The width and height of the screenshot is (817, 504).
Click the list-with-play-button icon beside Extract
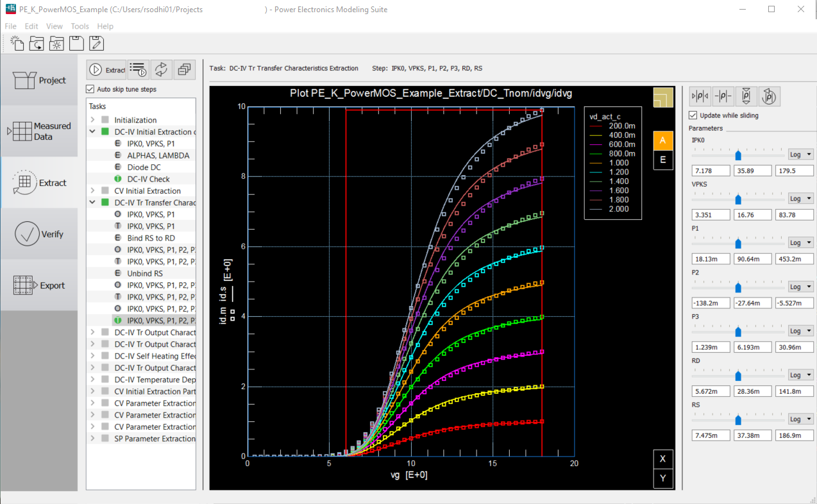[138, 69]
